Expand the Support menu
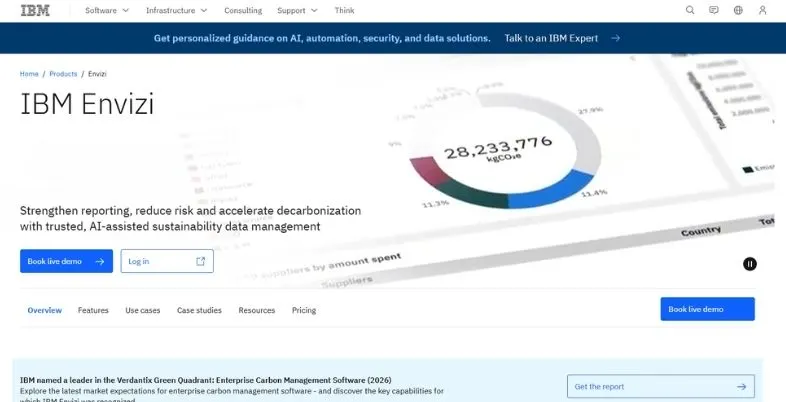786x402 pixels. tap(297, 10)
